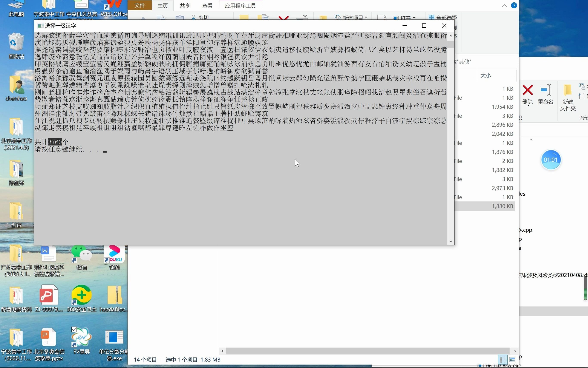Screen dimensions: 588x368
Task: Select the file row showing 2,042 KB
Action: (x=484, y=134)
